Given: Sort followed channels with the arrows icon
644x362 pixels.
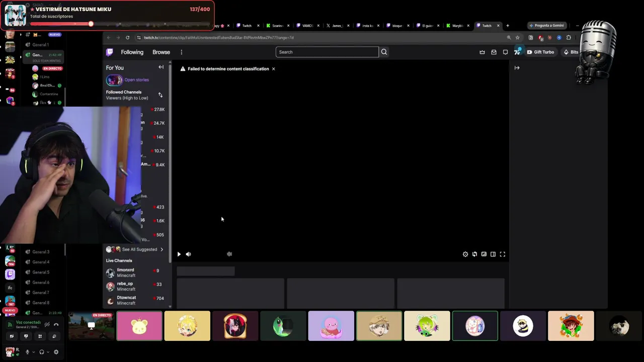Looking at the screenshot, I should click(x=160, y=95).
